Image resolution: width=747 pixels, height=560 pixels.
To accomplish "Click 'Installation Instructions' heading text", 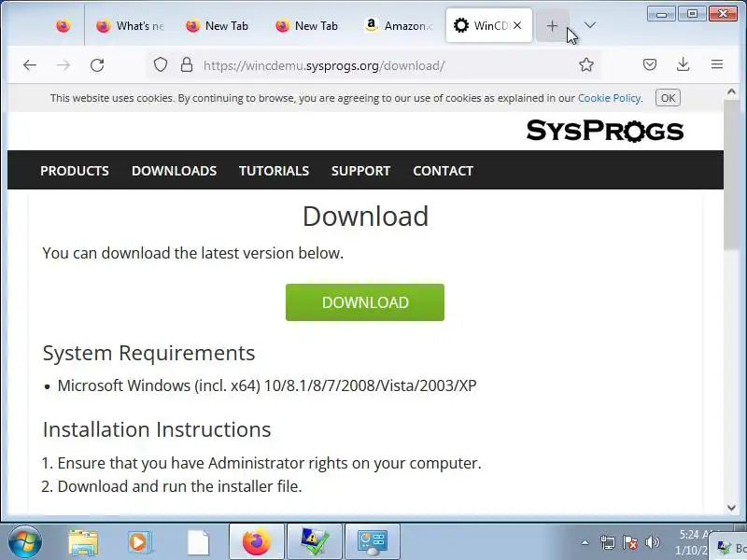I will pos(157,429).
